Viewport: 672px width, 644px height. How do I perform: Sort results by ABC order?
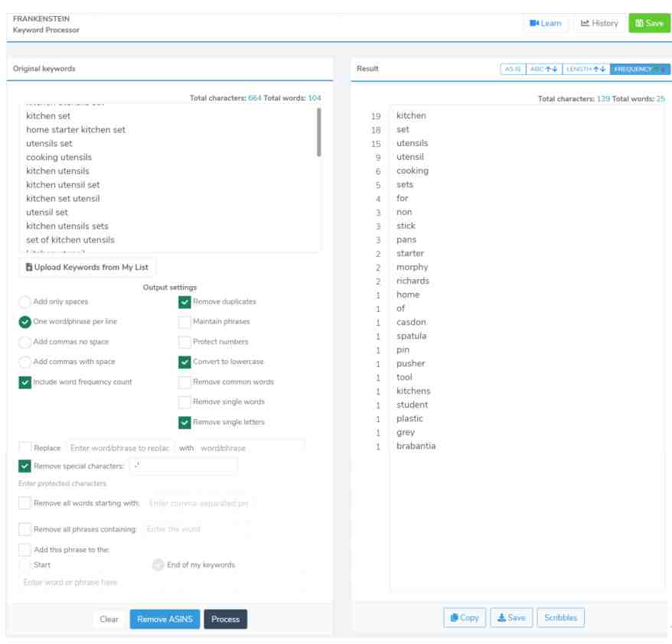544,69
